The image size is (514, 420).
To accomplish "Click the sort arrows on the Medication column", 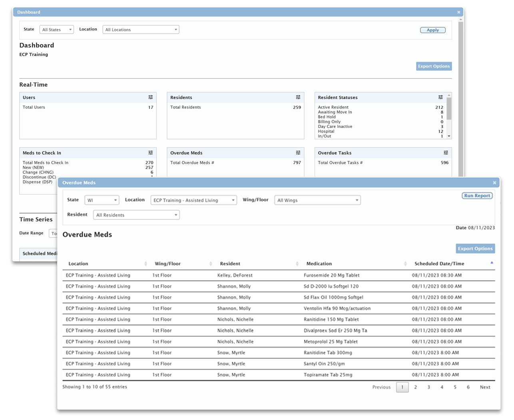I will [405, 264].
